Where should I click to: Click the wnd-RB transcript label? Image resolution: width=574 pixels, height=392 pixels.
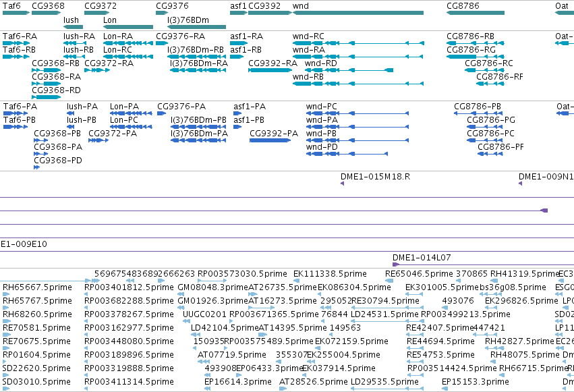(x=308, y=77)
